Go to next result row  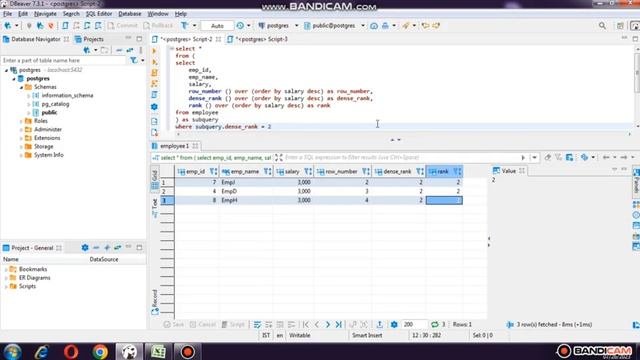click(x=328, y=325)
